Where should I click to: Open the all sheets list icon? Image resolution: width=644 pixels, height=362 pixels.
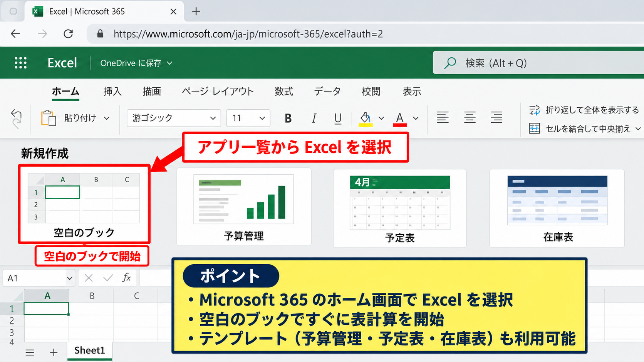(30, 352)
